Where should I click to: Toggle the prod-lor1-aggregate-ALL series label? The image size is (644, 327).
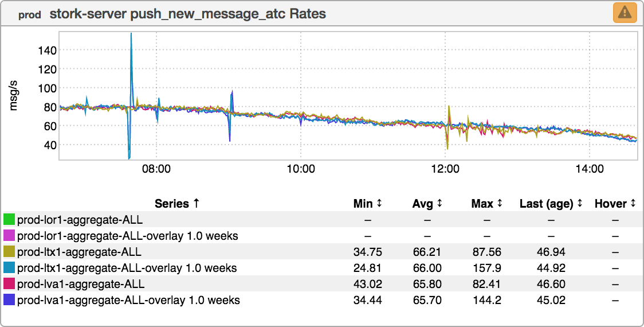(80, 220)
